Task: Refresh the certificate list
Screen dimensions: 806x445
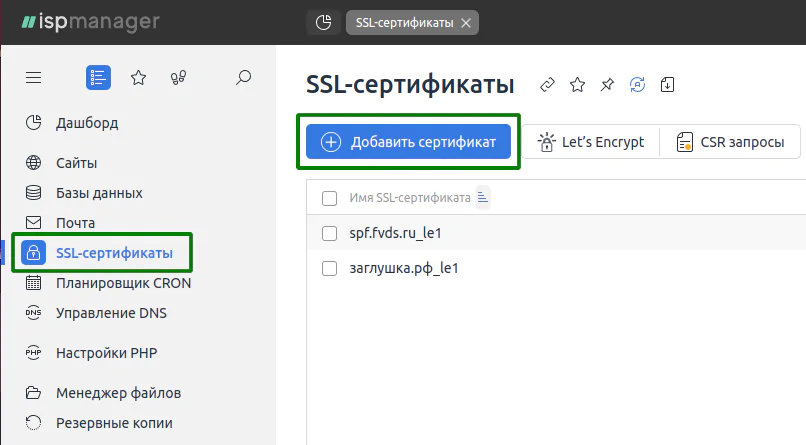Action: 637,84
